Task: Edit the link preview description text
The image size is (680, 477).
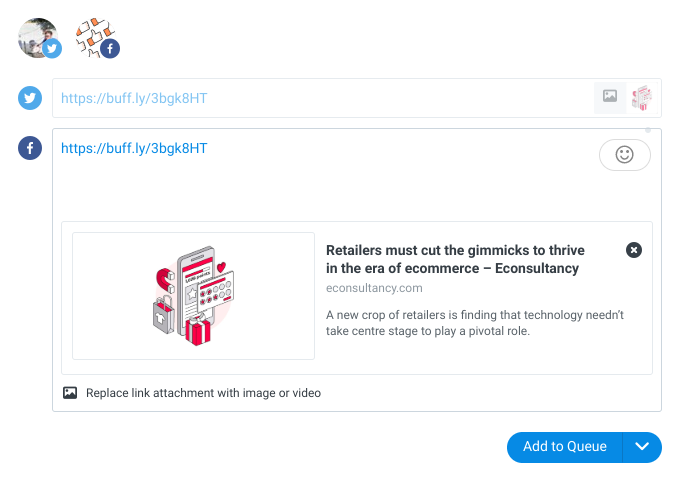Action: (475, 323)
